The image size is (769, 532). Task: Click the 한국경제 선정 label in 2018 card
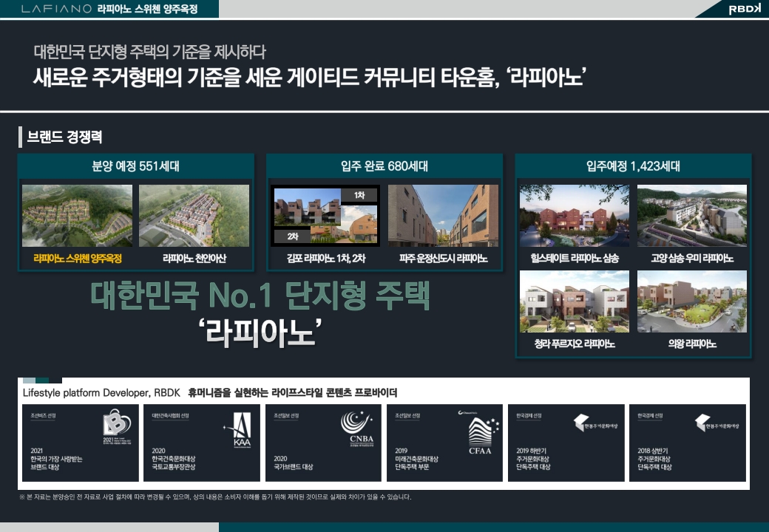pyautogui.click(x=650, y=416)
